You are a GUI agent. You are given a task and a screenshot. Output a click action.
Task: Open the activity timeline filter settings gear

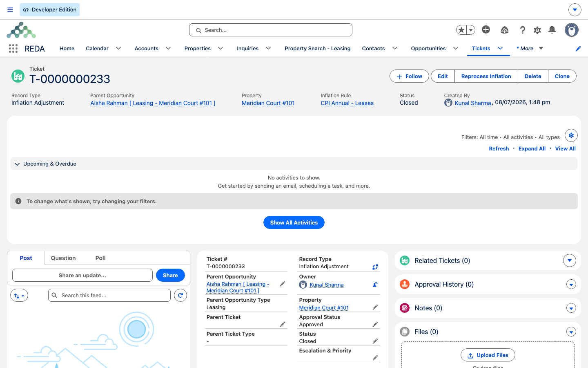(571, 135)
